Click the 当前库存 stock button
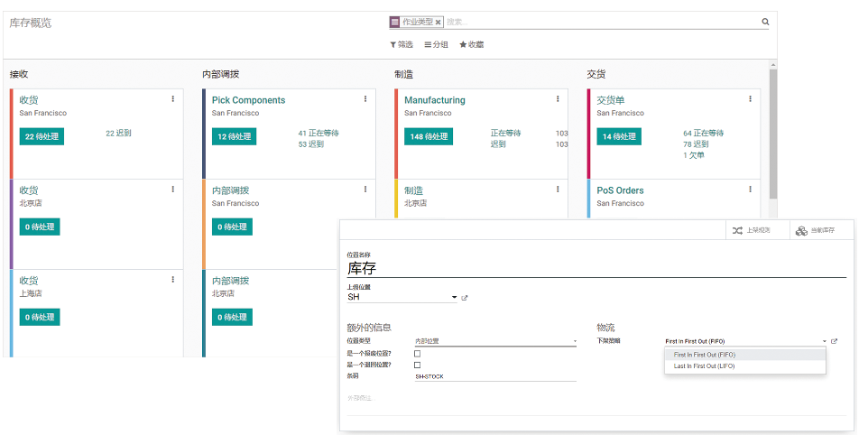Image resolution: width=868 pixels, height=435 pixels. 816,231
